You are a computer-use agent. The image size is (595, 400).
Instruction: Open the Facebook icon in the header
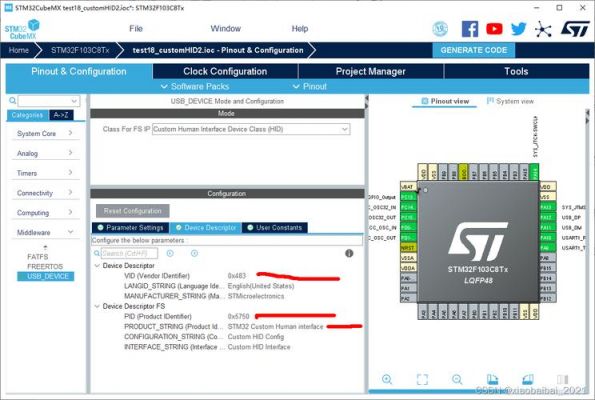(470, 29)
